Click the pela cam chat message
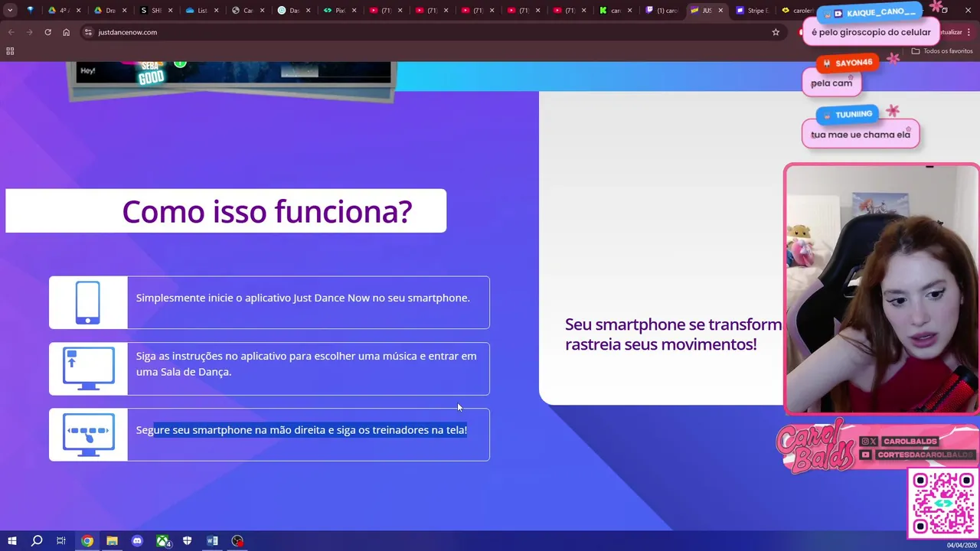Image resolution: width=980 pixels, height=551 pixels. pos(831,83)
